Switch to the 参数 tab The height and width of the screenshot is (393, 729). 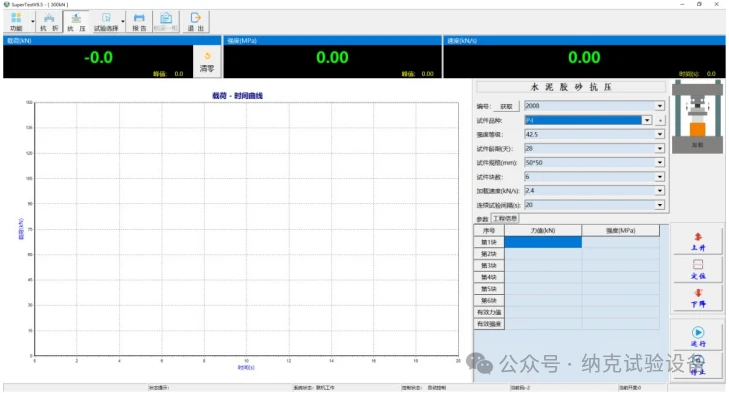pos(482,219)
